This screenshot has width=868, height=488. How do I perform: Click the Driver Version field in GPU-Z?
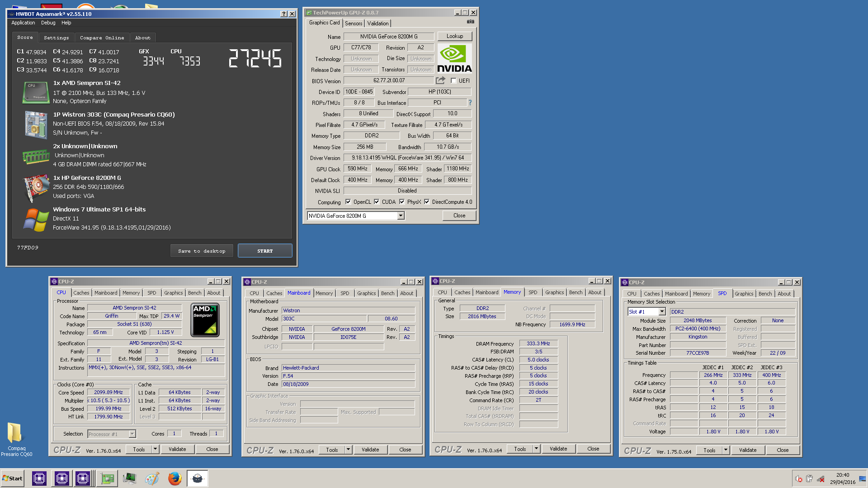[x=407, y=158]
